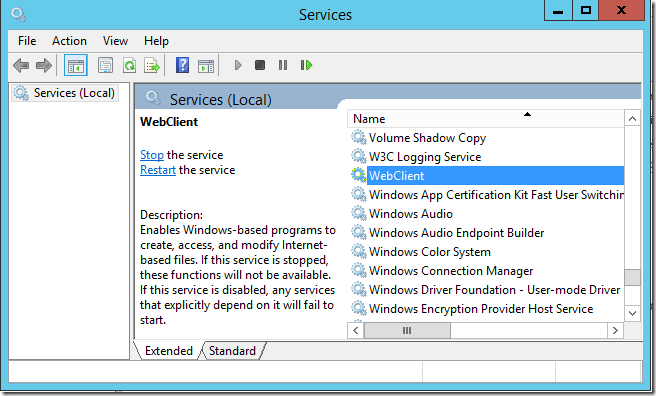Toggle Show/Hide Action Pane icon
Image resolution: width=656 pixels, height=396 pixels.
[x=206, y=66]
